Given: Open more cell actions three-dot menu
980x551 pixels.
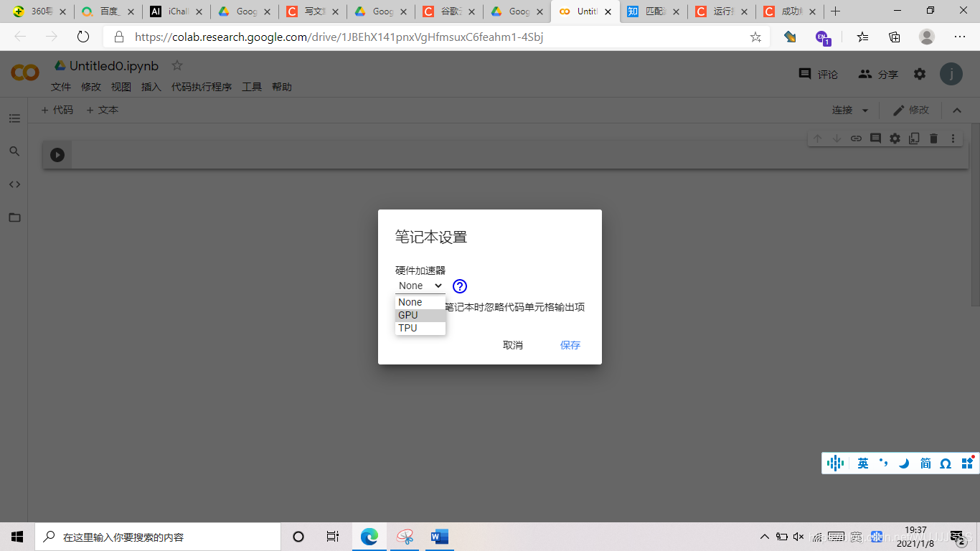Looking at the screenshot, I should point(953,138).
